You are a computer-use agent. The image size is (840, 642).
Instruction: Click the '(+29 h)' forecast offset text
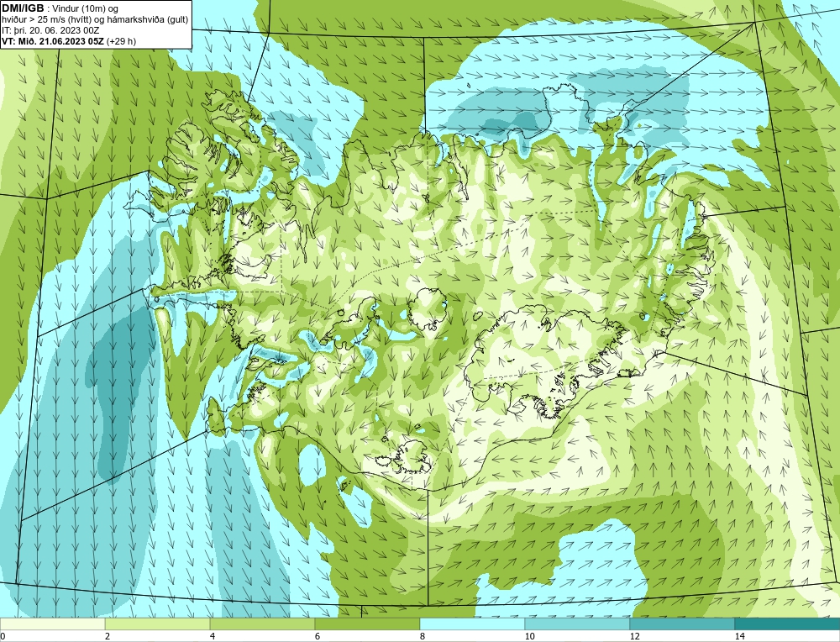(122, 41)
